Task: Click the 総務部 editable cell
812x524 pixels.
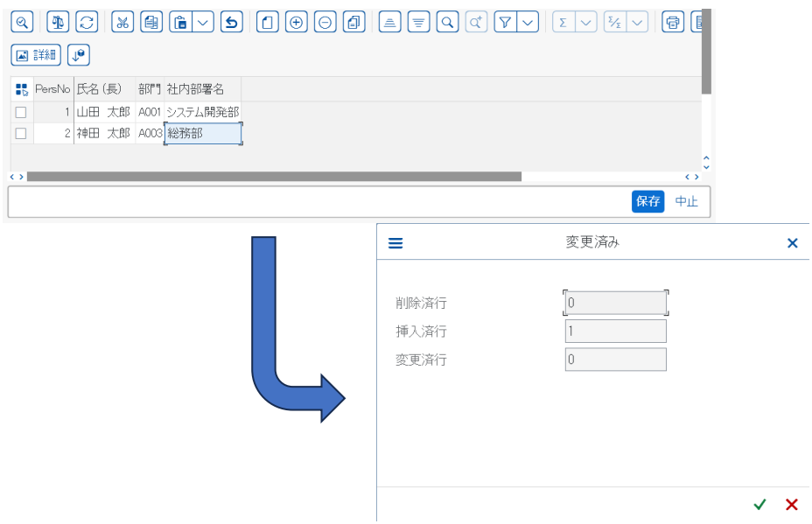Action: pos(203,134)
